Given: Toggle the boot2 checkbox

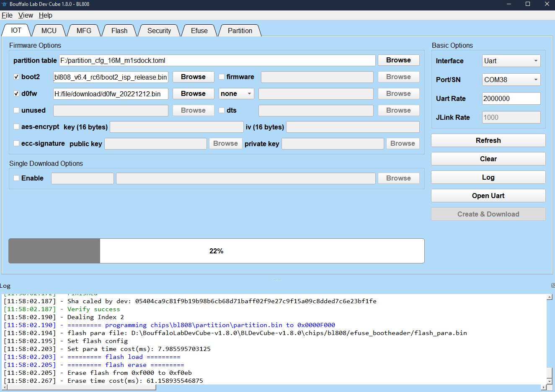Looking at the screenshot, I should pyautogui.click(x=16, y=77).
